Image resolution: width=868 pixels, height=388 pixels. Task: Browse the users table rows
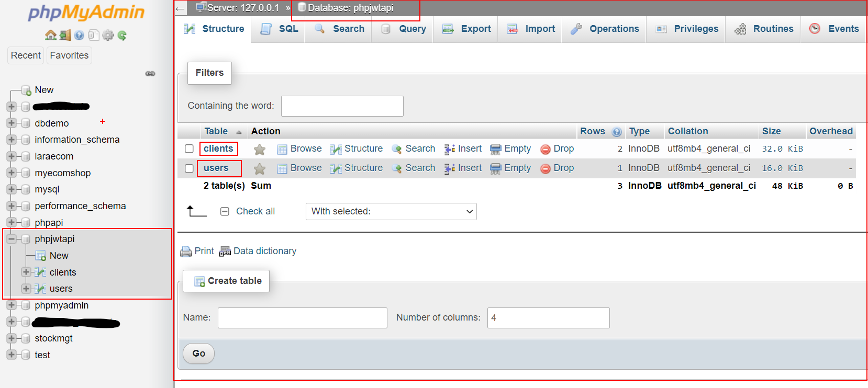pyautogui.click(x=299, y=168)
